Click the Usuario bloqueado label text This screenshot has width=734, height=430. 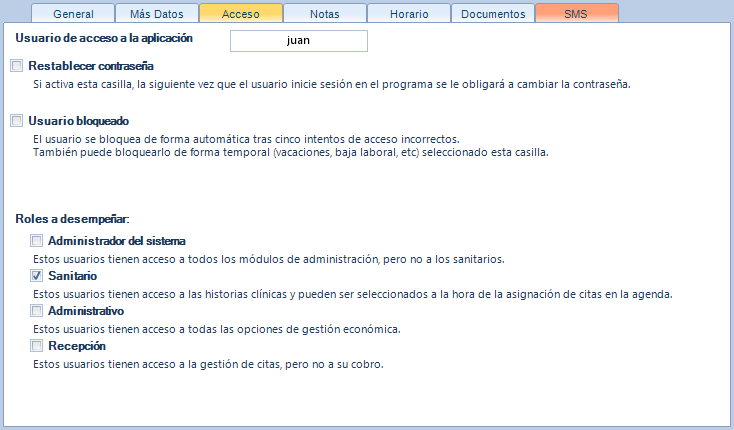(x=78, y=121)
